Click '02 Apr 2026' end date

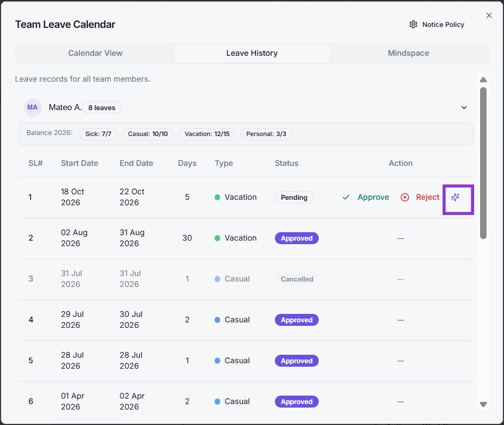tap(132, 401)
